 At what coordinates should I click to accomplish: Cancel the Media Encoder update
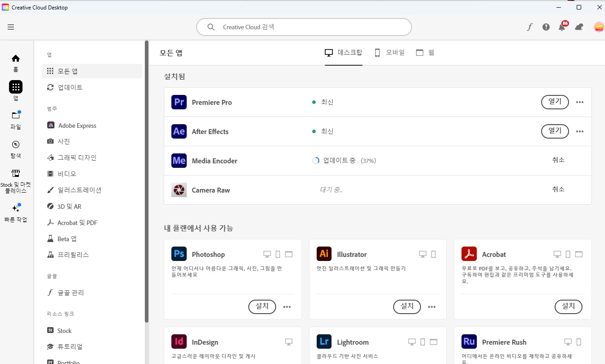click(x=558, y=160)
